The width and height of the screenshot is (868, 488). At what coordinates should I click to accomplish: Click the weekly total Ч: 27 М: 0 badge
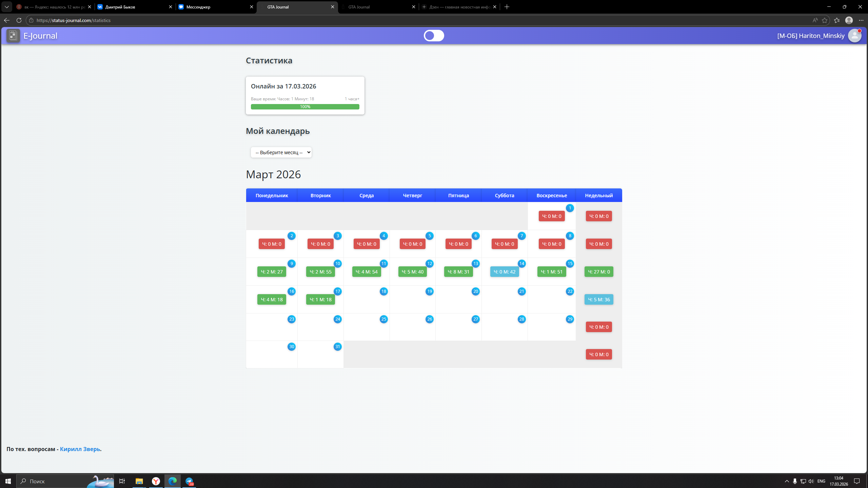point(599,272)
